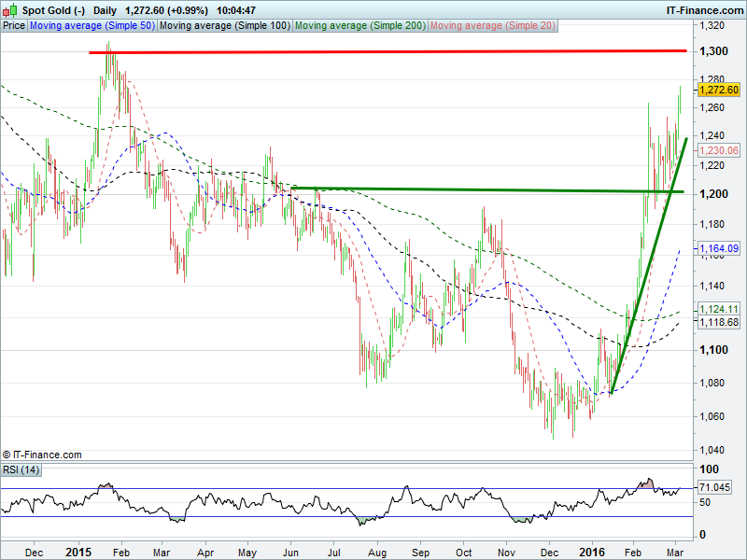Click the Jun label on time axis
The height and width of the screenshot is (560, 747).
pyautogui.click(x=290, y=553)
